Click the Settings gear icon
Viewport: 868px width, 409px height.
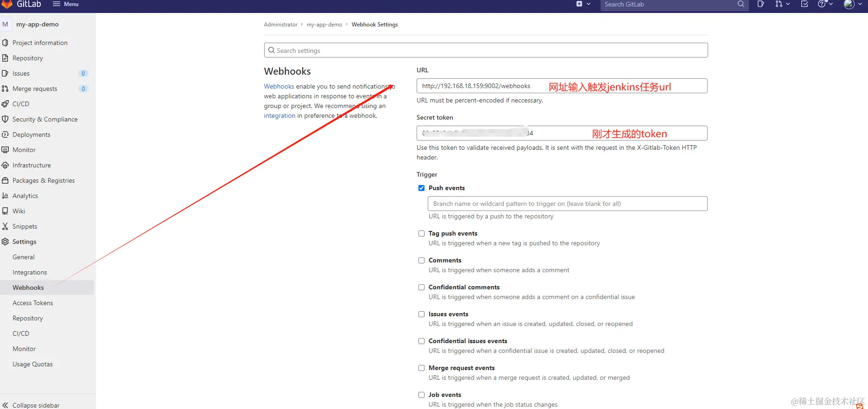pyautogui.click(x=5, y=242)
